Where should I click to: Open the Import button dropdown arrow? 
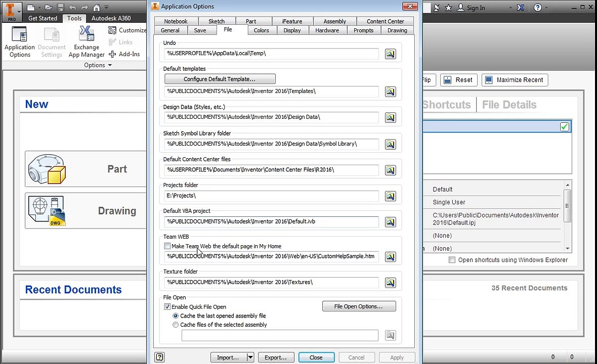click(250, 357)
